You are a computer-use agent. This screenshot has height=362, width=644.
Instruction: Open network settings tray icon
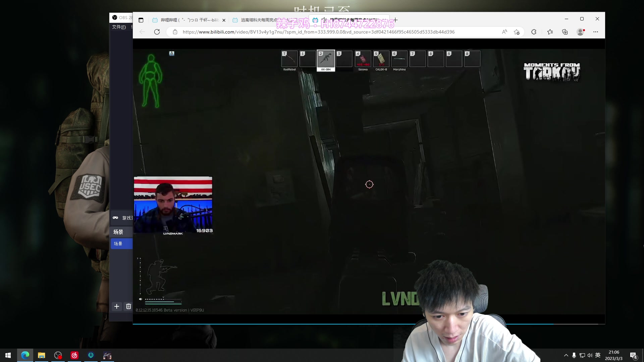coord(582,355)
